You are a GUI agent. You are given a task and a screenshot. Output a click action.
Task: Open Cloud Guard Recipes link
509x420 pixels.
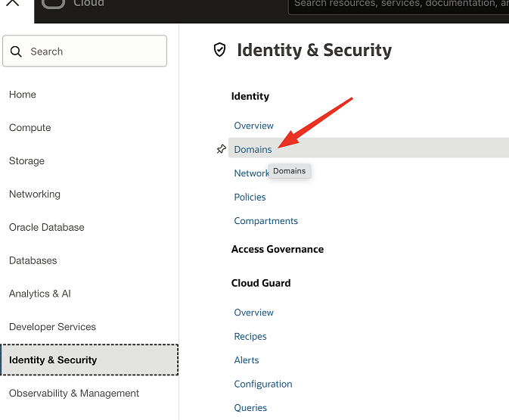(x=250, y=336)
